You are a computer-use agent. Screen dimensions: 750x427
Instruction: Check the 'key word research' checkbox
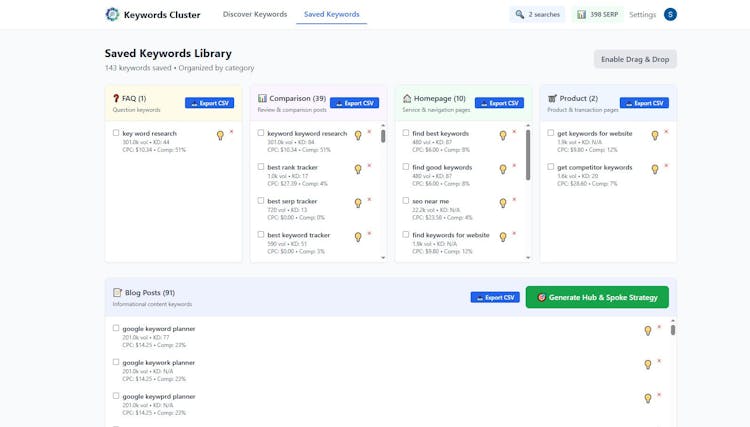pos(116,133)
